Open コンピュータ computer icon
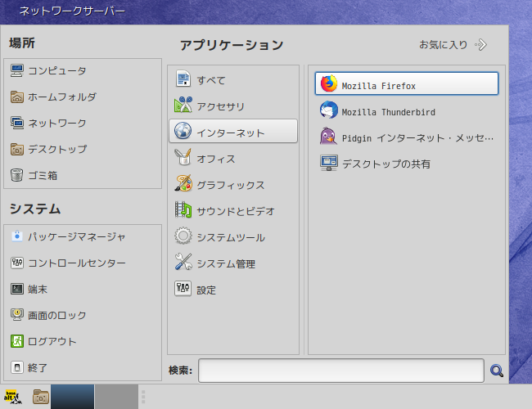532x409 pixels. (x=17, y=70)
